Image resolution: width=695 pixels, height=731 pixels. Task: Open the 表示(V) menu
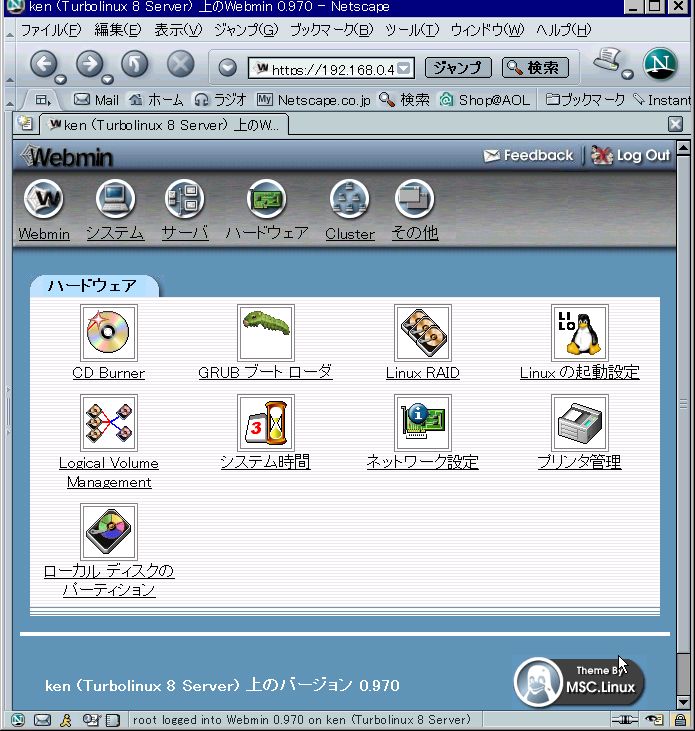coord(178,30)
